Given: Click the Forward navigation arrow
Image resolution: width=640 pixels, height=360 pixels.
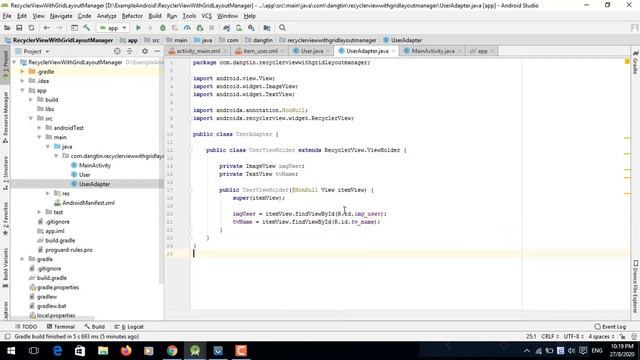Looking at the screenshot, I should pos(59,28).
